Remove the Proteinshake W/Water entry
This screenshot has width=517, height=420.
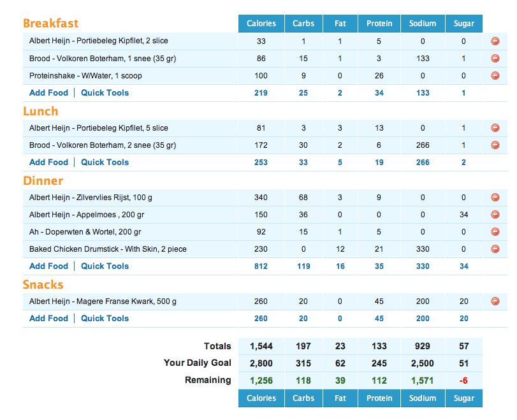495,76
